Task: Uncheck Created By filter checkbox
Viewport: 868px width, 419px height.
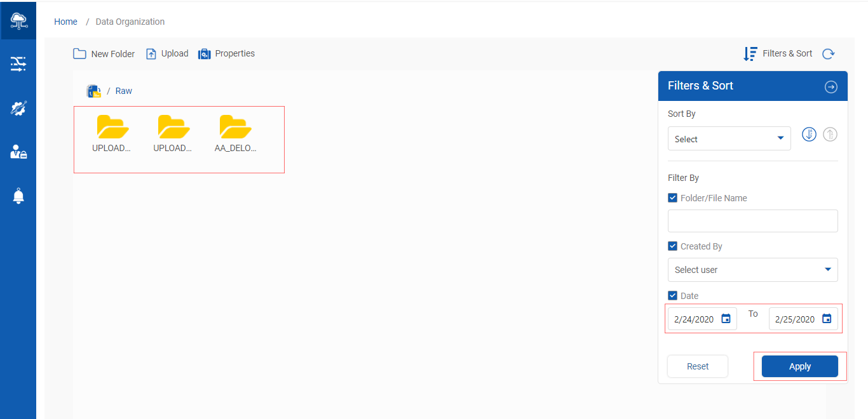Action: [x=673, y=246]
